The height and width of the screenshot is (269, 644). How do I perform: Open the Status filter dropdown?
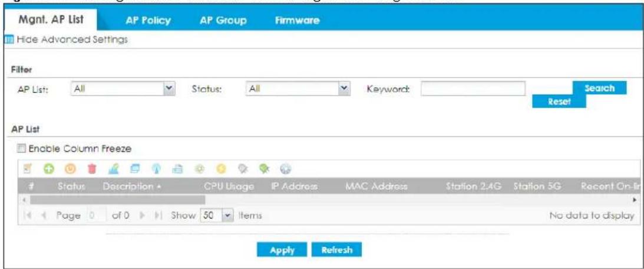point(298,88)
